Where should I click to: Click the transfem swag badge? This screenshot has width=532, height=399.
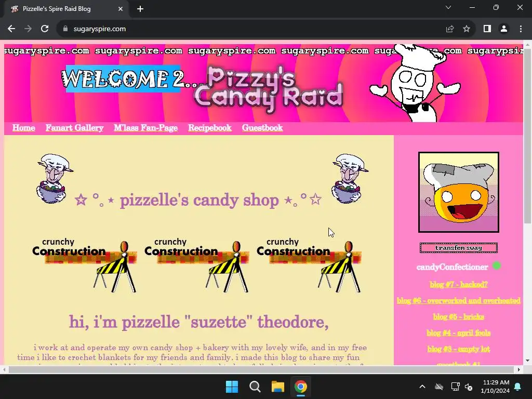coord(459,248)
